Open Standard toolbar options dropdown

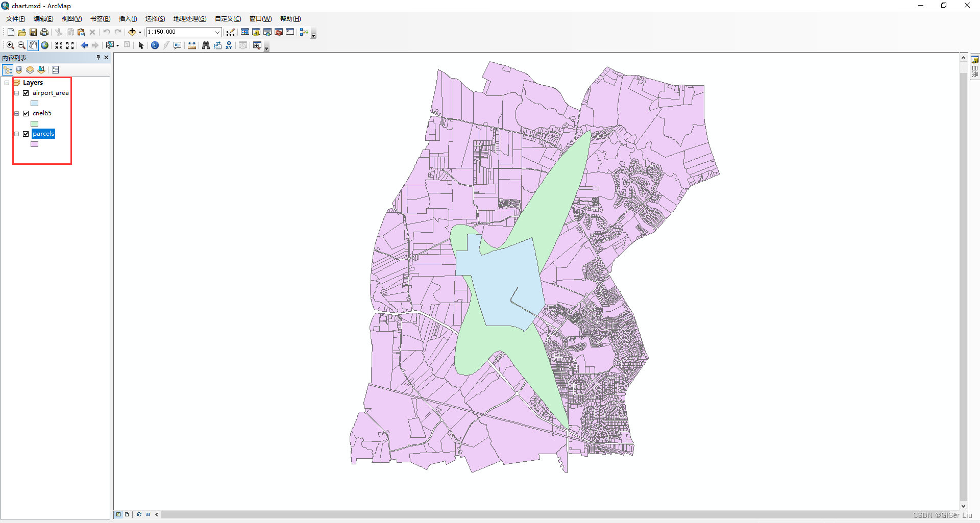point(314,35)
